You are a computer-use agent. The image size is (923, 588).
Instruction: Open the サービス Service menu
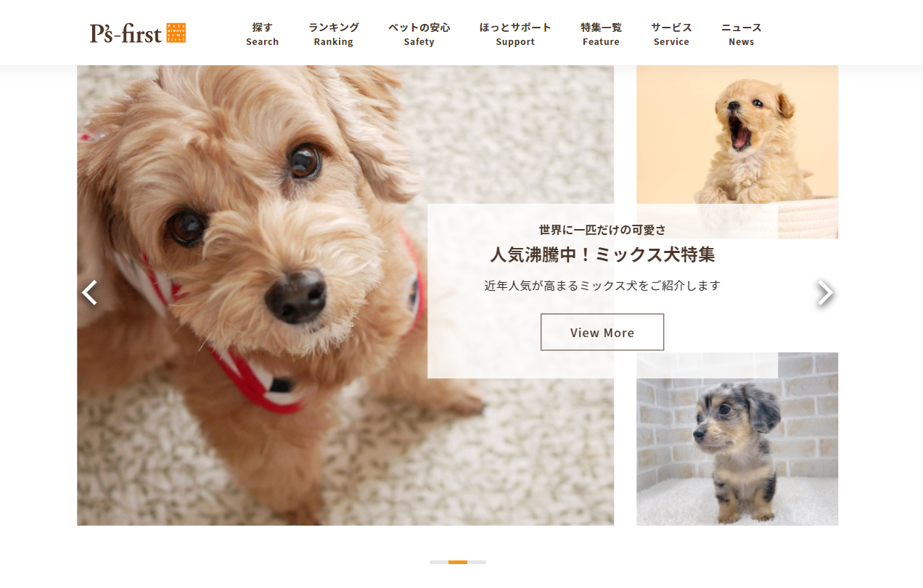point(671,34)
